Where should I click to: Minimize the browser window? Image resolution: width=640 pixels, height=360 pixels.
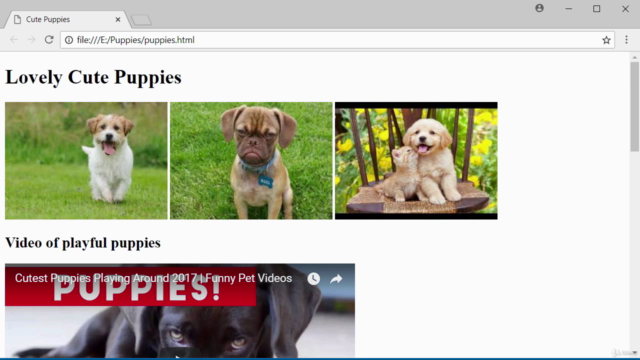tap(568, 9)
